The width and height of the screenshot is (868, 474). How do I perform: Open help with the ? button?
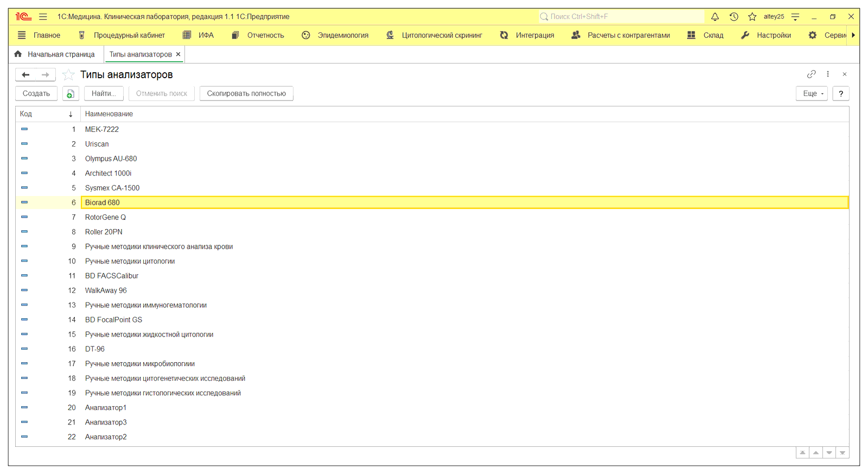[841, 93]
